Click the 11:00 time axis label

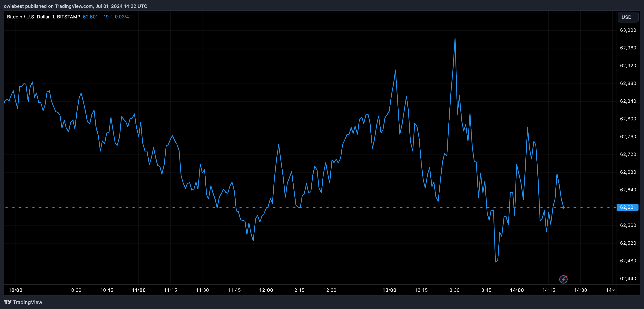[139, 290]
